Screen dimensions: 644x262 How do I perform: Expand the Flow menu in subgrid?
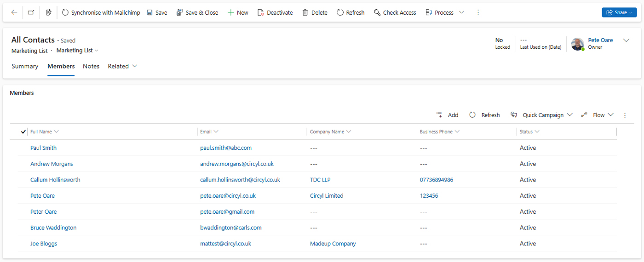pyautogui.click(x=598, y=115)
